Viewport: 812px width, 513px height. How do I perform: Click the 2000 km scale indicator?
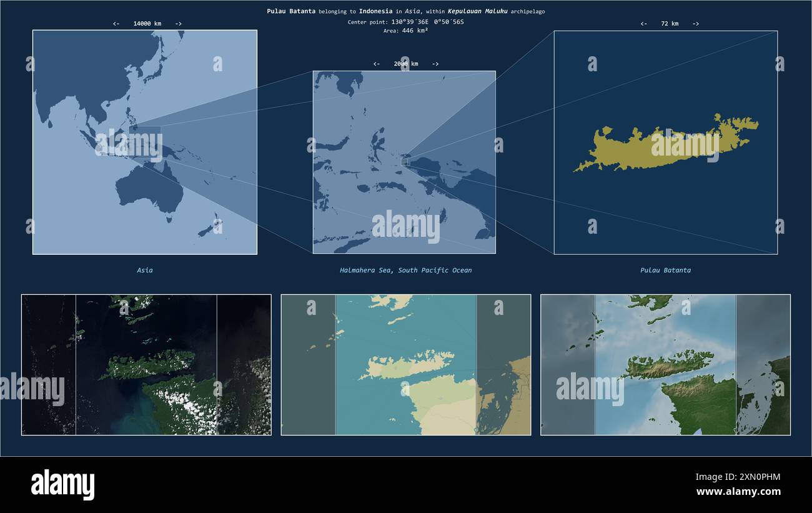click(x=406, y=64)
